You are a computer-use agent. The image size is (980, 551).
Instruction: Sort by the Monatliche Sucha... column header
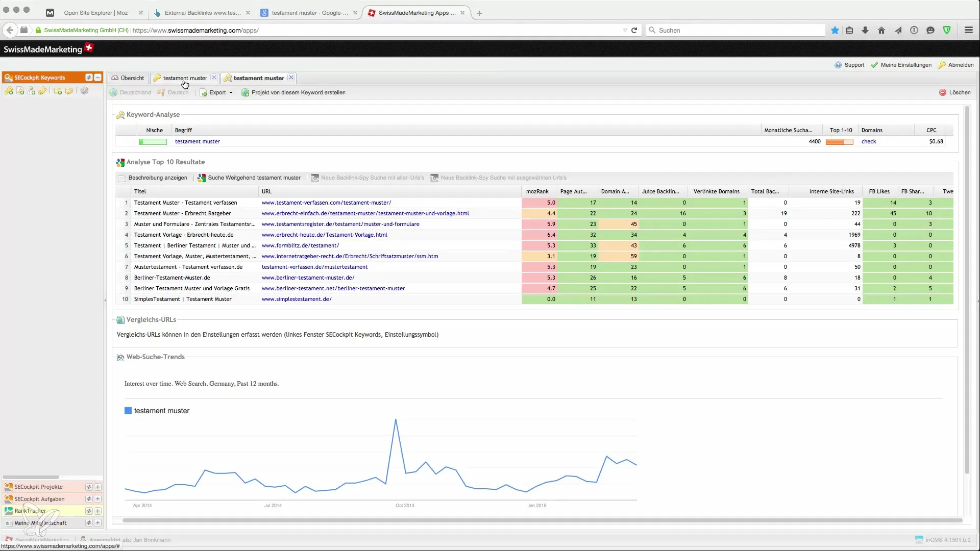click(x=792, y=130)
